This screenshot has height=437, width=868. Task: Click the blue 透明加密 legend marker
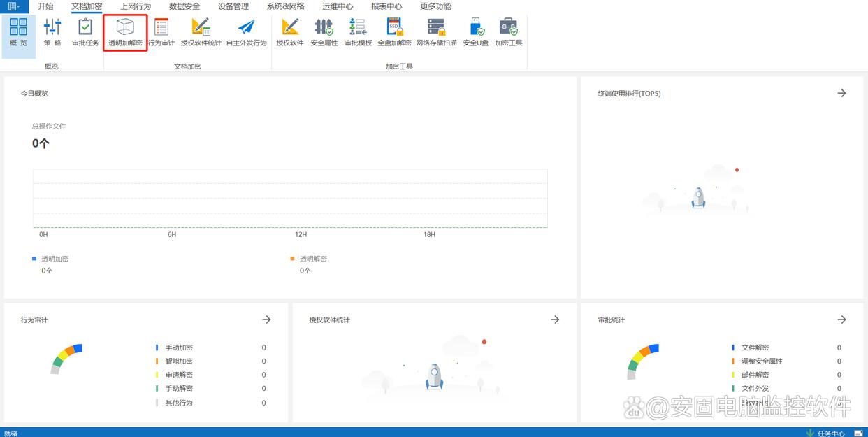[34, 259]
